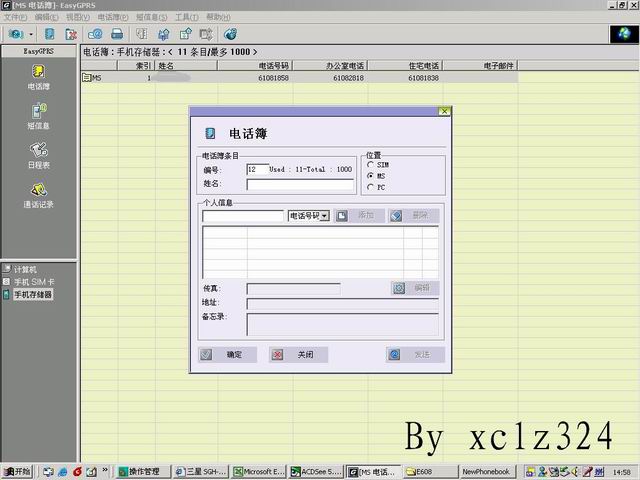Click the 发送 button
The image size is (640, 480).
pyautogui.click(x=415, y=355)
